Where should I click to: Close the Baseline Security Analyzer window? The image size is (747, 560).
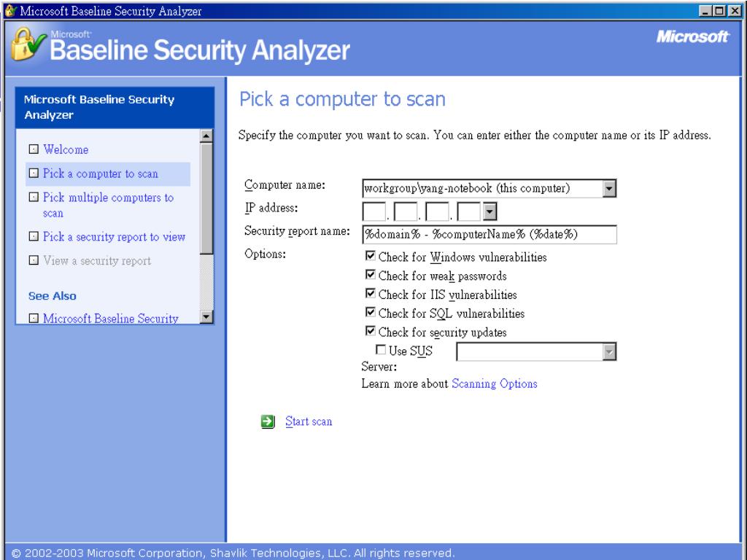click(734, 10)
